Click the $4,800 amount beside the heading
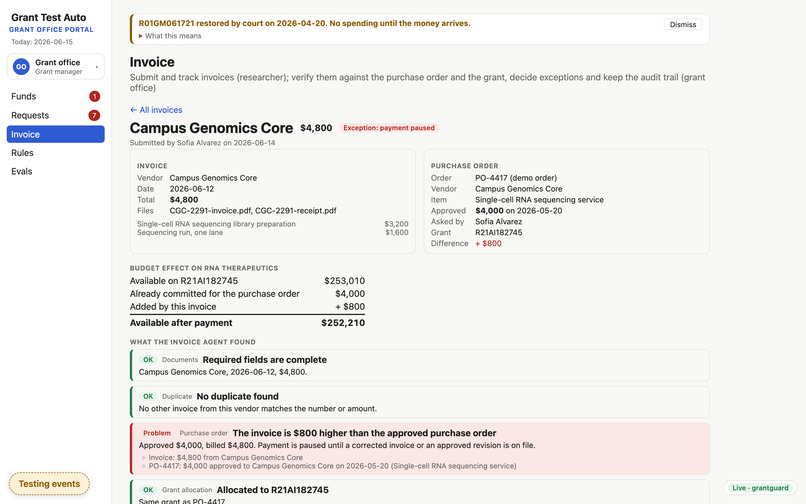This screenshot has height=504, width=806. point(316,128)
